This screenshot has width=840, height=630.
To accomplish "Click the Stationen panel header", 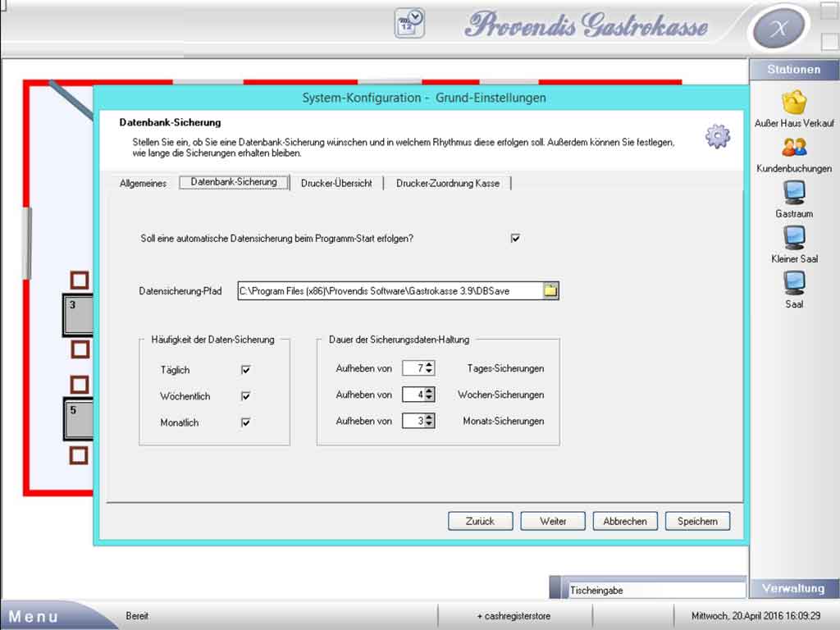I will (x=794, y=70).
